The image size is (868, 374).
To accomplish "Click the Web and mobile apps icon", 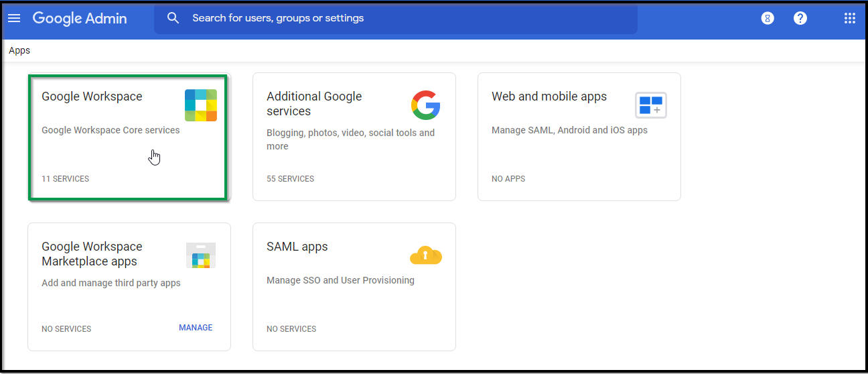I will 650,105.
